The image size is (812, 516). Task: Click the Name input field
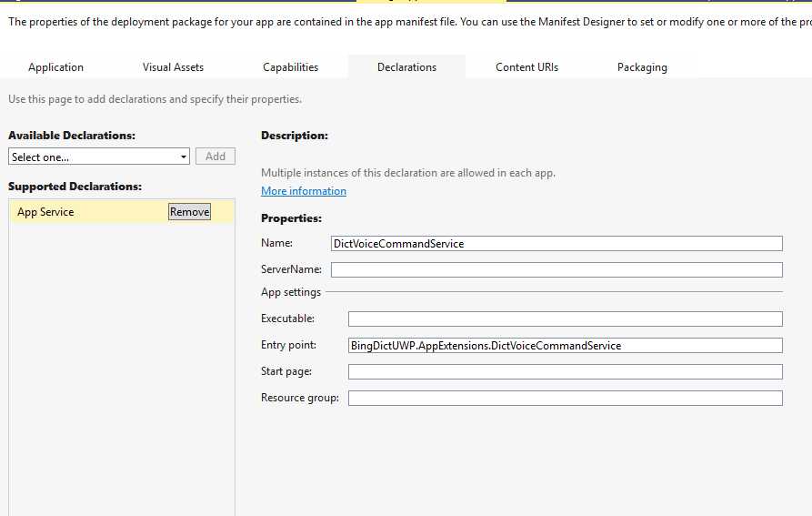click(556, 244)
